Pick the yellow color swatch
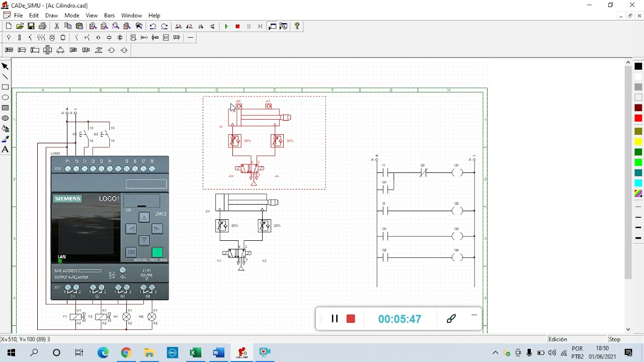644x362 pixels. [638, 142]
